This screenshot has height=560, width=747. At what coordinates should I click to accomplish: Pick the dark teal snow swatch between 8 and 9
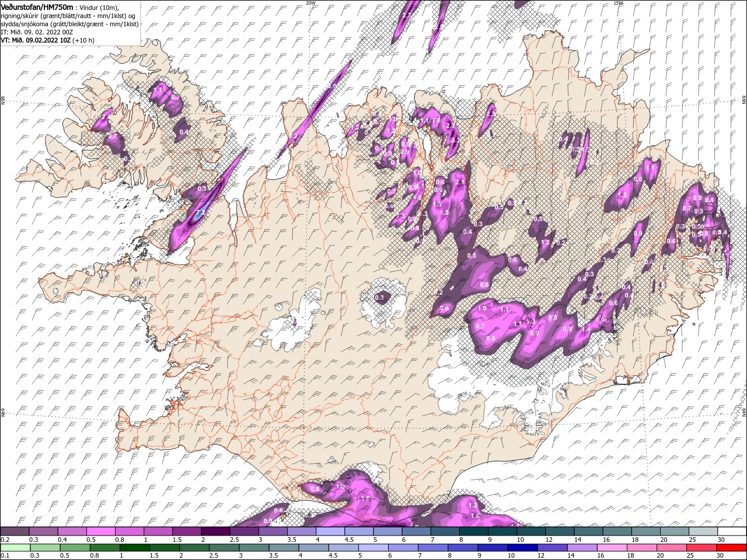[x=473, y=531]
